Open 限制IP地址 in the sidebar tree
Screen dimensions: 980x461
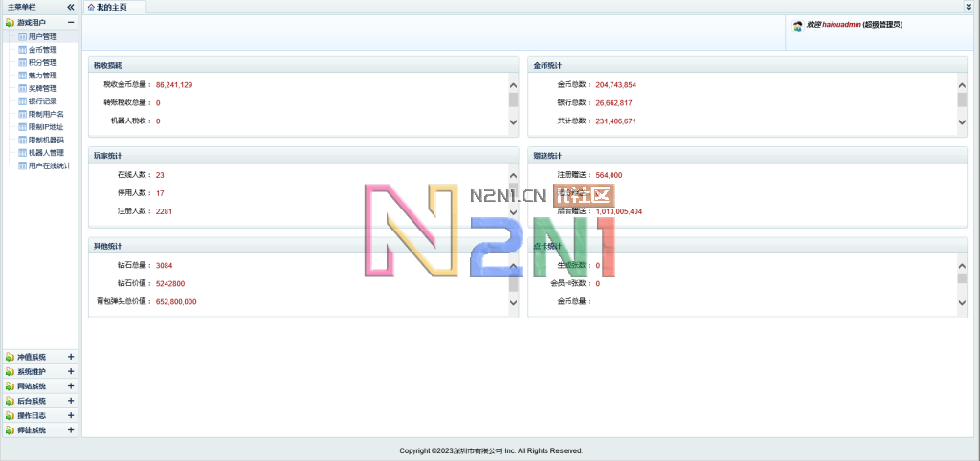tap(46, 127)
